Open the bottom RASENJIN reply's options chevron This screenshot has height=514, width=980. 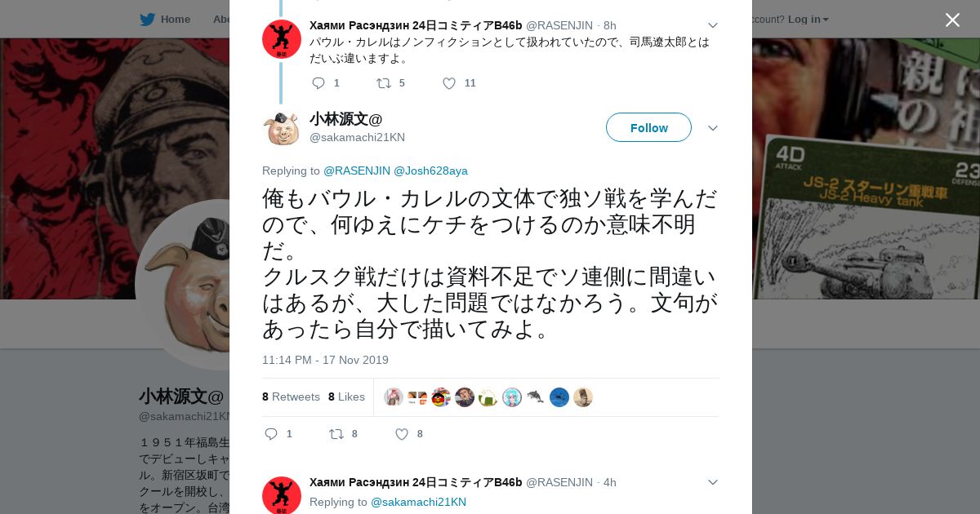[x=713, y=482]
